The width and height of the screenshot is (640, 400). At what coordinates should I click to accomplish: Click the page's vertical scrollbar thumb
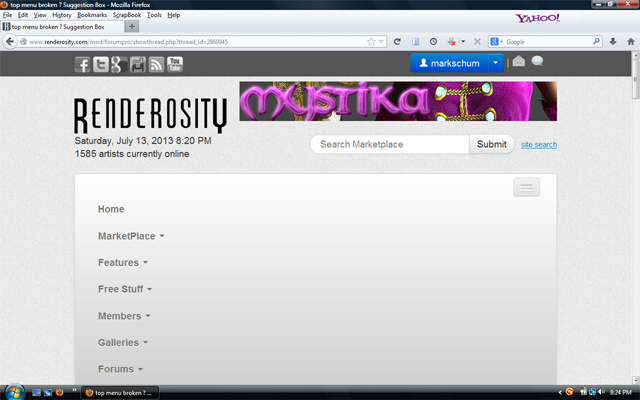pos(636,80)
